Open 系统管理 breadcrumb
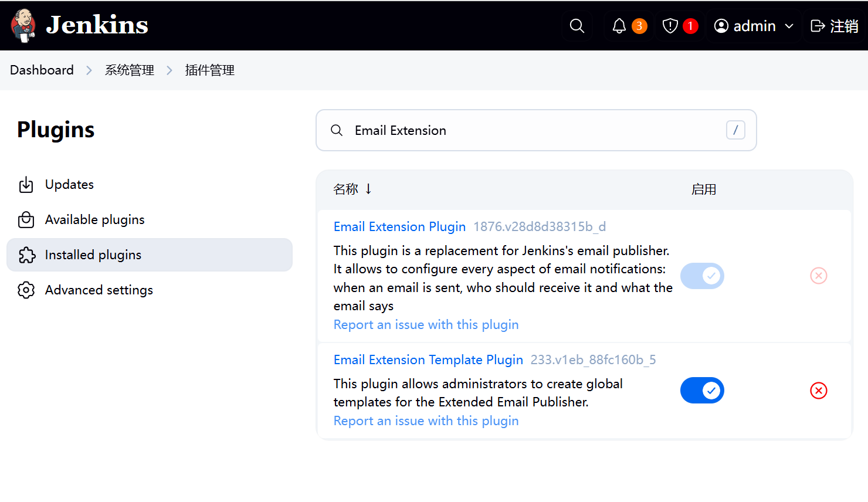The width and height of the screenshot is (868, 502). pyautogui.click(x=130, y=70)
